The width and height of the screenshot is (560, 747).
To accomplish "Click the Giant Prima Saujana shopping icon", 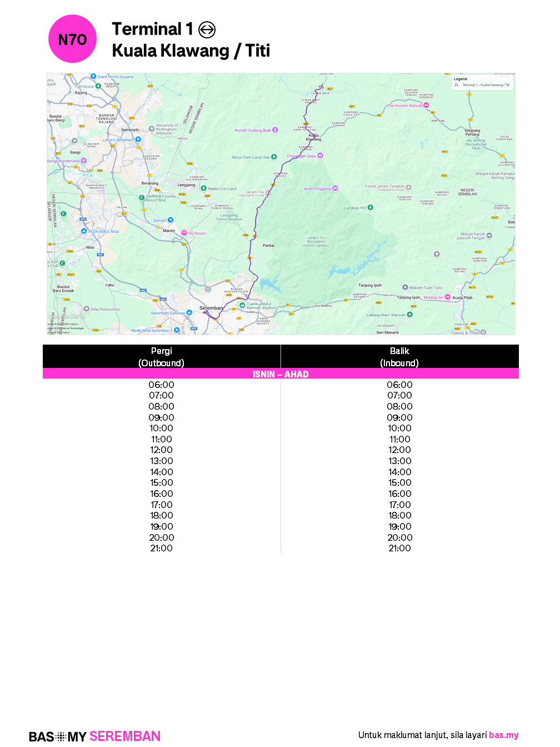I will 93,76.
